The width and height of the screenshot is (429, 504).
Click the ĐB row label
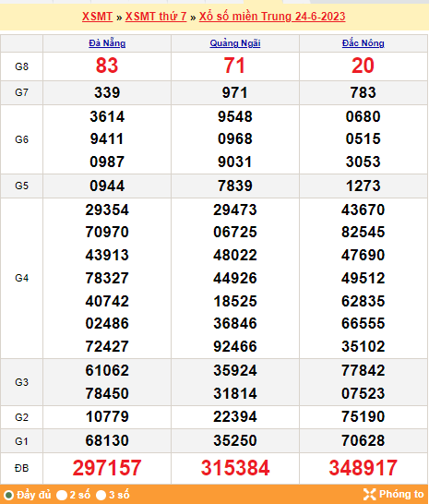tap(22, 468)
